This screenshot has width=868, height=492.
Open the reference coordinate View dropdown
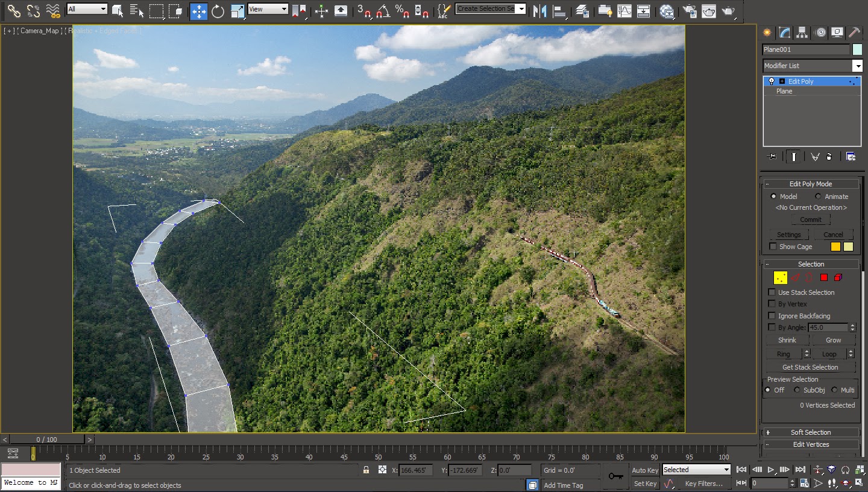[x=268, y=9]
